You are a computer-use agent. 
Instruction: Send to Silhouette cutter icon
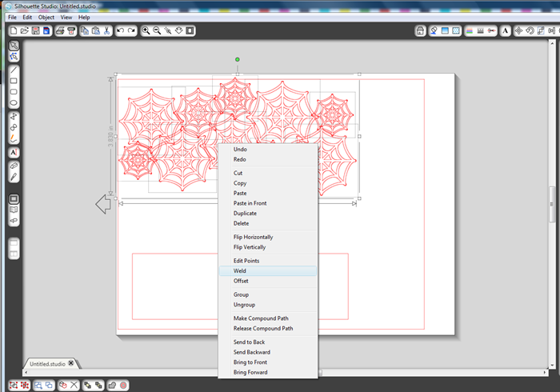click(x=71, y=30)
